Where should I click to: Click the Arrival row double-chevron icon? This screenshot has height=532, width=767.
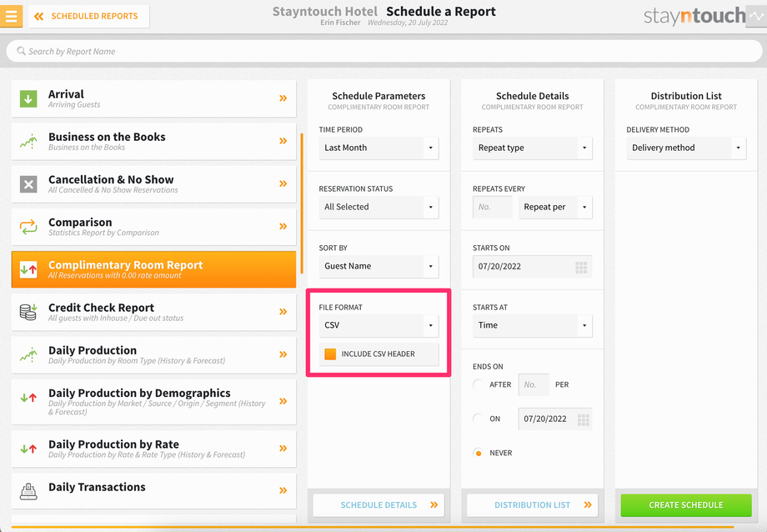(x=283, y=98)
